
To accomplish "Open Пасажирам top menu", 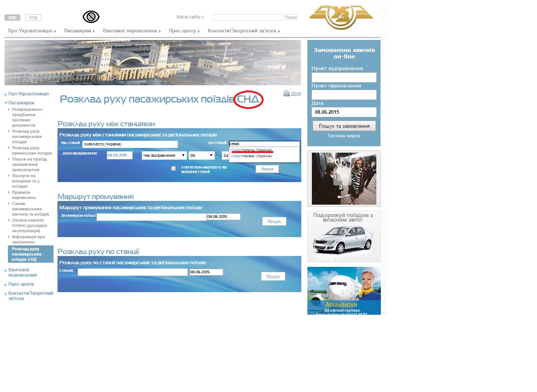I will click(79, 31).
